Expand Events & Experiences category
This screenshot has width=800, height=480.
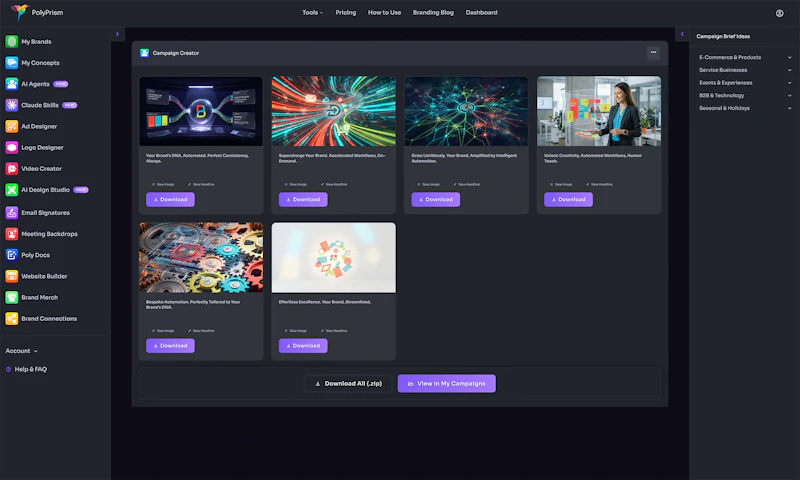pos(745,83)
